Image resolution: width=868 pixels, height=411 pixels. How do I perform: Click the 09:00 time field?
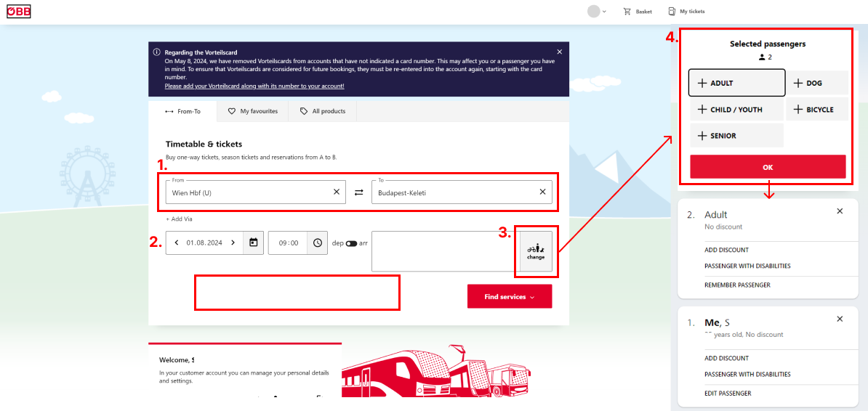click(288, 243)
